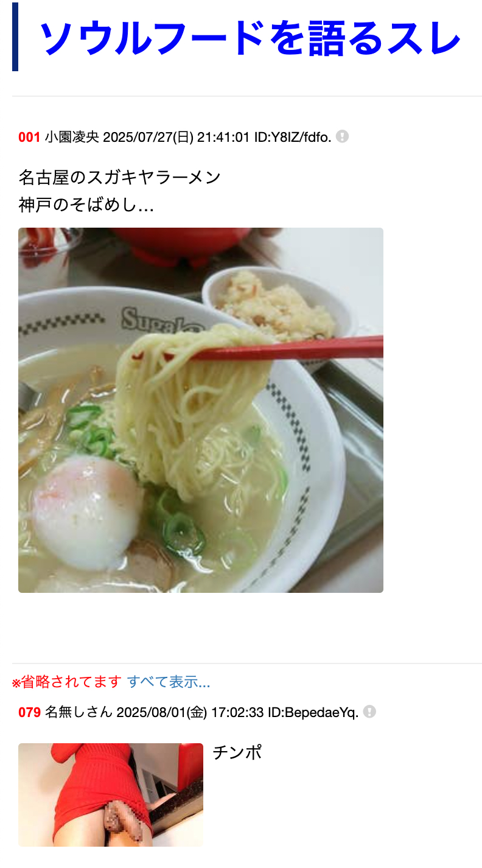This screenshot has width=482, height=868.
Task: Open the thumbnail attached to post 079
Action: click(x=111, y=795)
